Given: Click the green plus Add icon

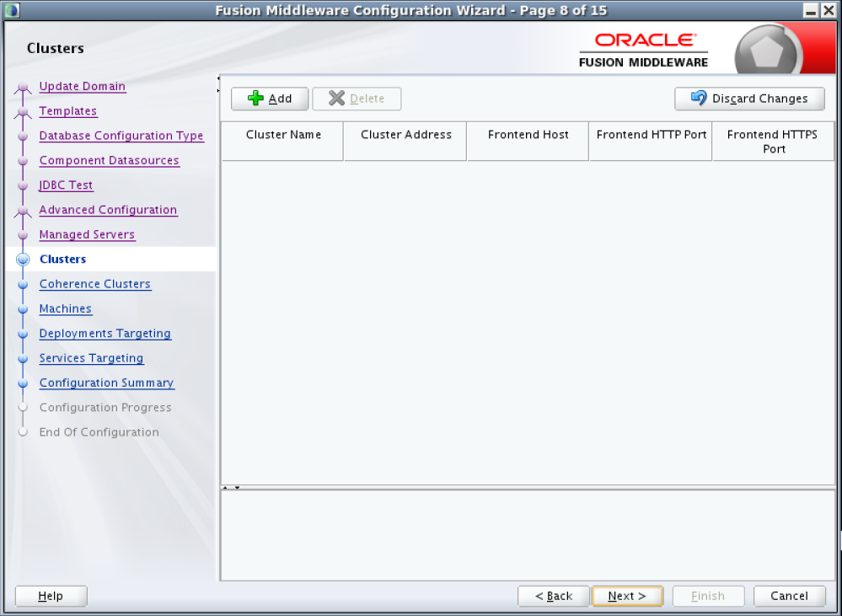Looking at the screenshot, I should pyautogui.click(x=255, y=99).
